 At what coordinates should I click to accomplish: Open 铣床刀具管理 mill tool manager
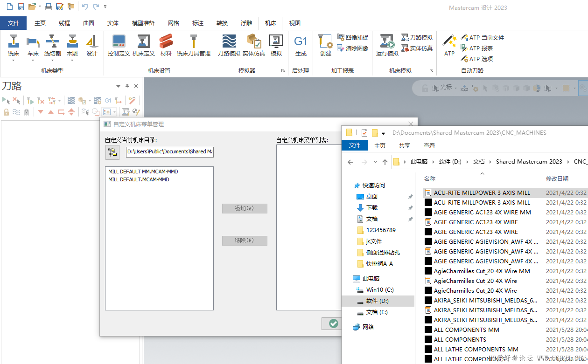point(194,45)
